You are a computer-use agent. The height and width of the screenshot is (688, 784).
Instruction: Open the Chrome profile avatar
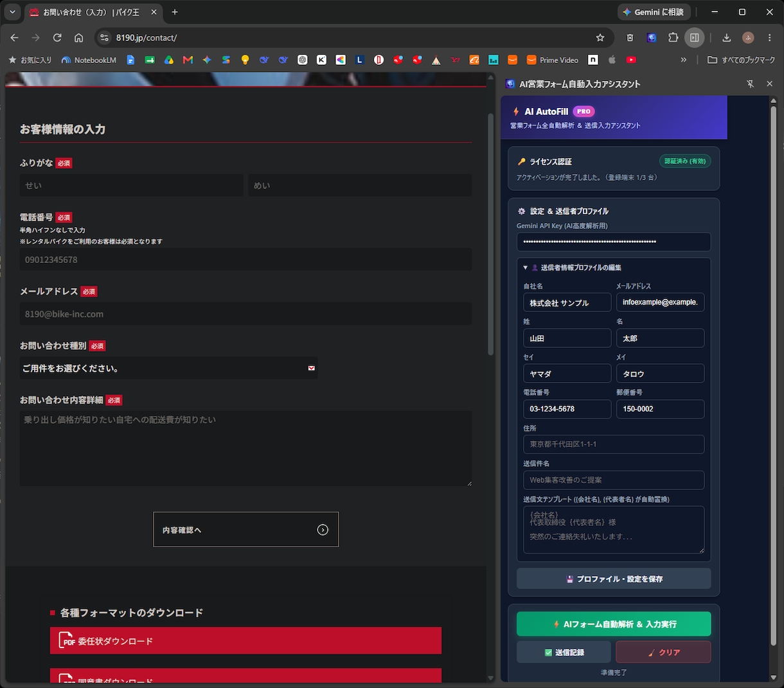pos(748,38)
